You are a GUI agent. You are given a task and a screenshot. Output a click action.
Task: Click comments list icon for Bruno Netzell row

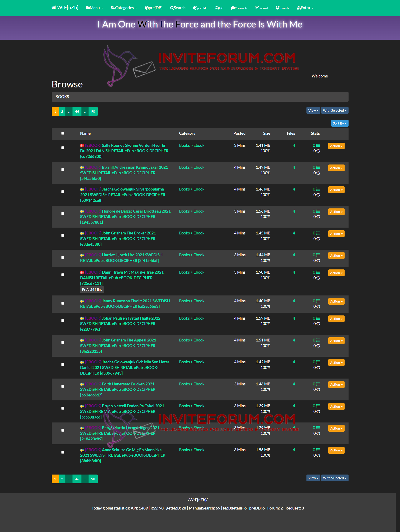click(x=318, y=406)
